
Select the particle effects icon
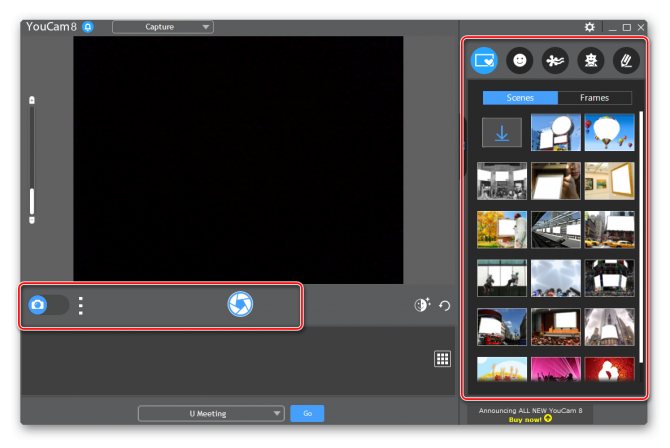tap(555, 60)
